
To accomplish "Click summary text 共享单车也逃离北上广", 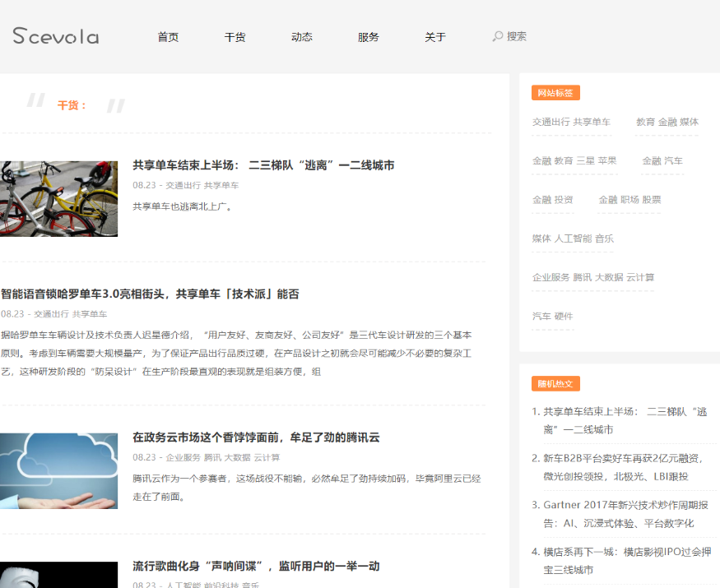I will pyautogui.click(x=183, y=206).
